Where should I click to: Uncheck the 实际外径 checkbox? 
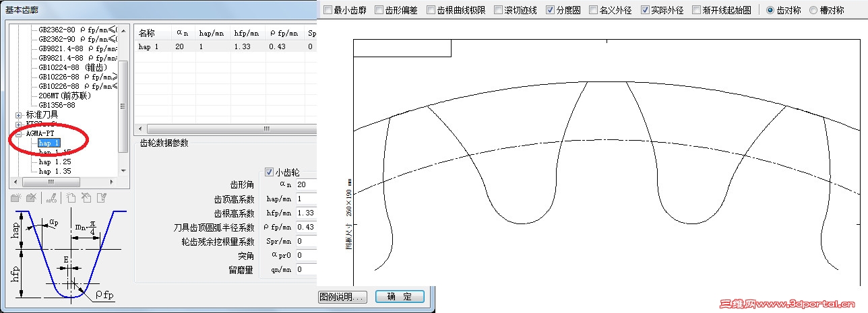point(645,10)
